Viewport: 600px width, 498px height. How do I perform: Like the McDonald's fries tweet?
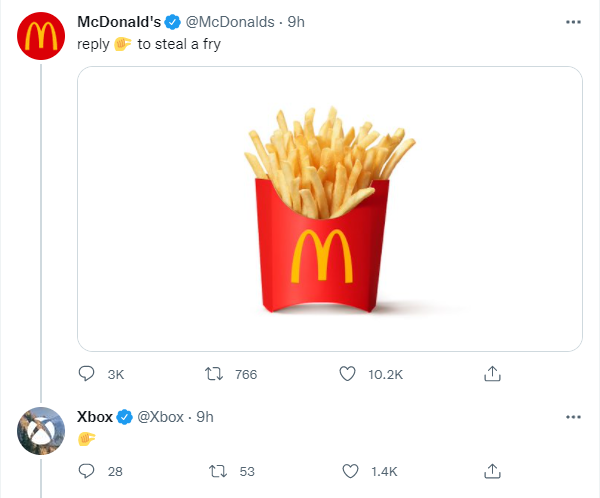coord(348,374)
